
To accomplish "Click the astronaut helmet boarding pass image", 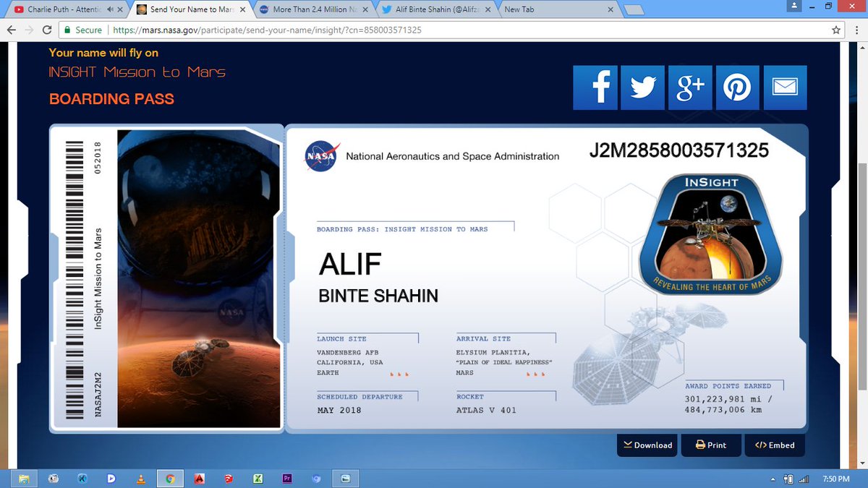I will (x=198, y=279).
